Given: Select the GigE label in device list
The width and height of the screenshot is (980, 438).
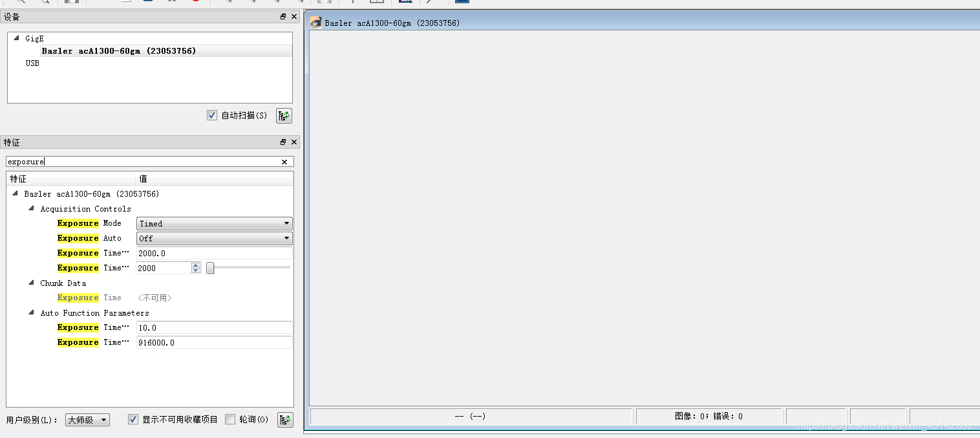Looking at the screenshot, I should (x=34, y=38).
